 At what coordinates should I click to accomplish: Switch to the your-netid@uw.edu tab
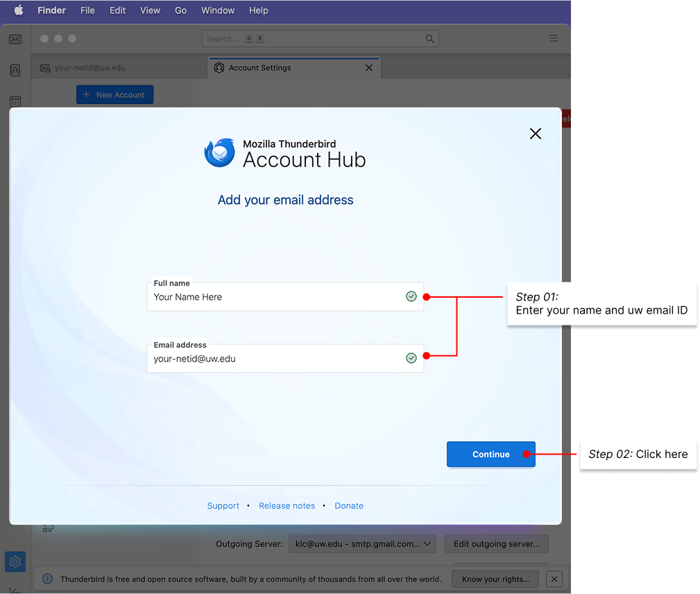[x=90, y=68]
